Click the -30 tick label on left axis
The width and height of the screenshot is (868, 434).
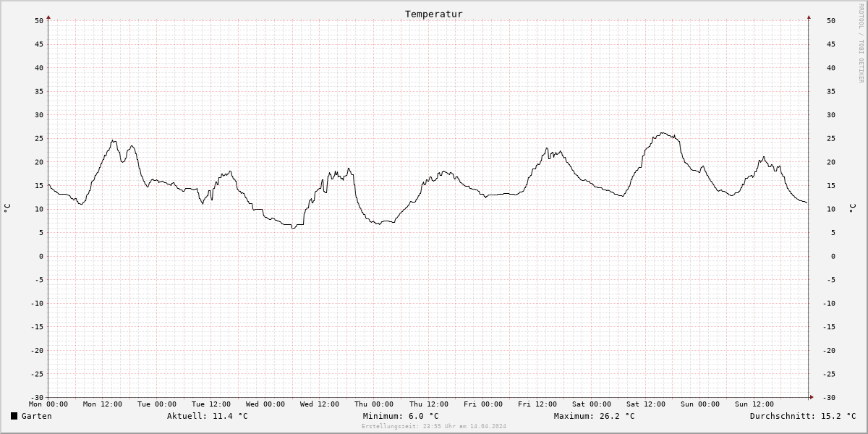38,397
